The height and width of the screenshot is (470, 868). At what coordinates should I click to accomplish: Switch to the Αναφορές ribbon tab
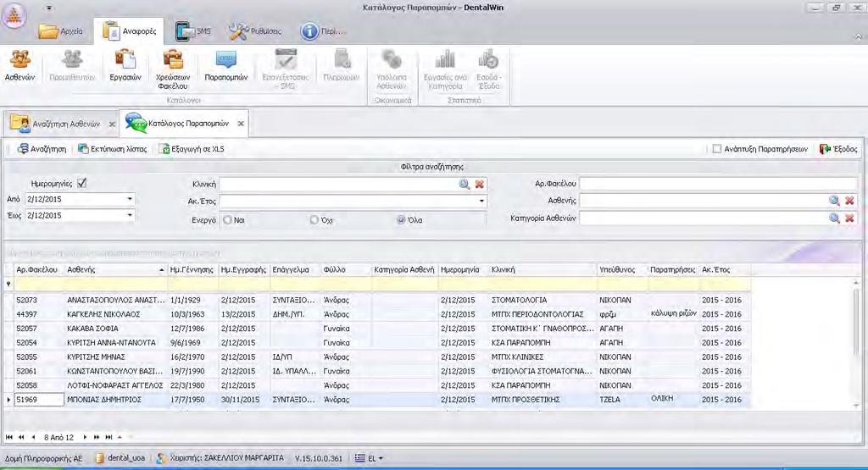pyautogui.click(x=129, y=31)
